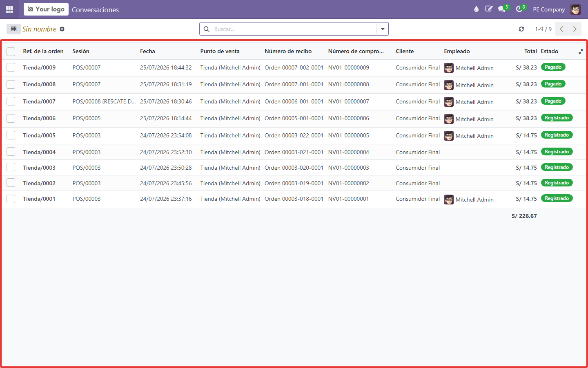Sort by Número de recibo column
The height and width of the screenshot is (368, 588).
click(x=288, y=51)
